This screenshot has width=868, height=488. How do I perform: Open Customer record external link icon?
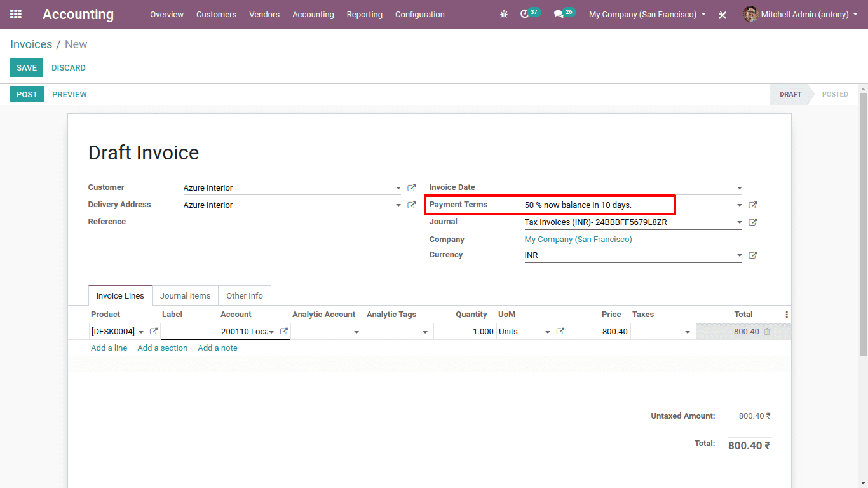[x=412, y=188]
